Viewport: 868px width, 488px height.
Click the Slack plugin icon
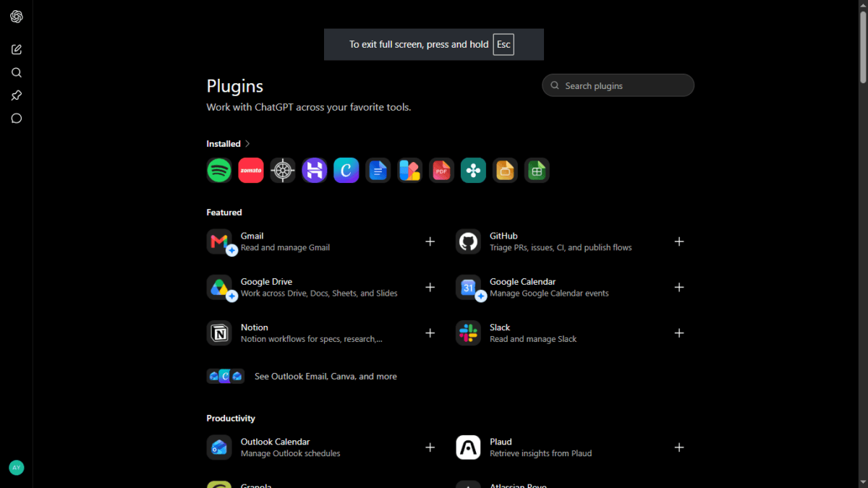(469, 333)
